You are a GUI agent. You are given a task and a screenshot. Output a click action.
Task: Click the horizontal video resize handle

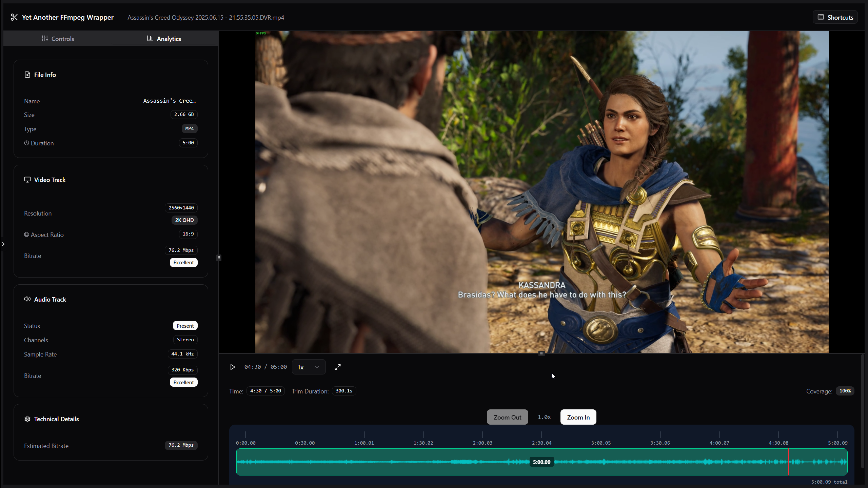point(541,353)
